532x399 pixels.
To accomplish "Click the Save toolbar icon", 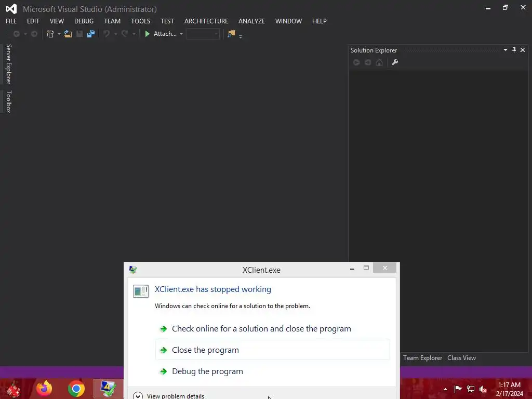I will 79,34.
